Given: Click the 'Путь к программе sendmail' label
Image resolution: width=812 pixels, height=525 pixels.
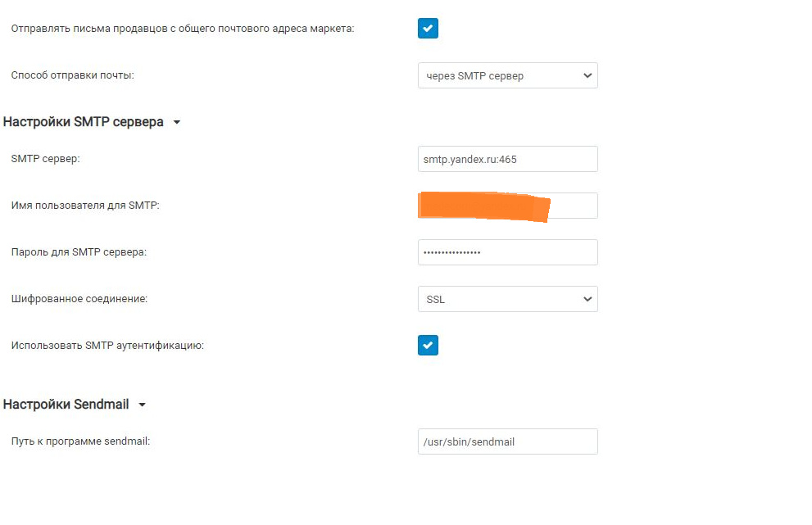Looking at the screenshot, I should pos(80,441).
